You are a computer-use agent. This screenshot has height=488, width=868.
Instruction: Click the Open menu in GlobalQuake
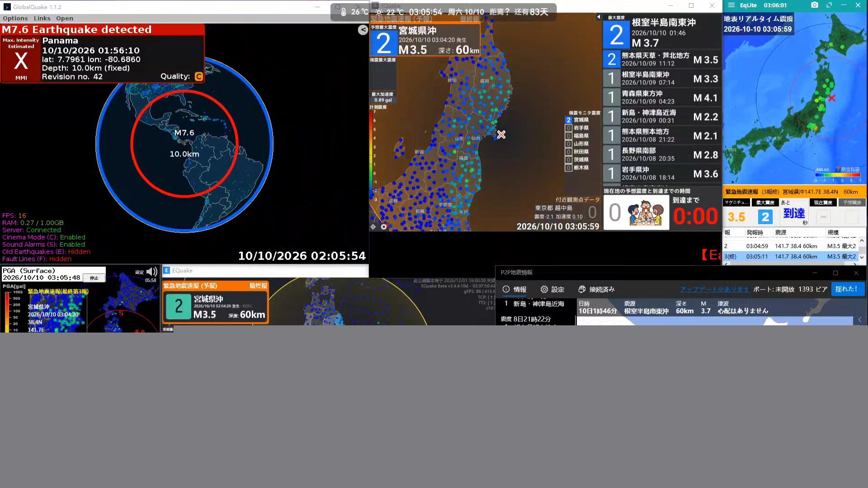65,18
